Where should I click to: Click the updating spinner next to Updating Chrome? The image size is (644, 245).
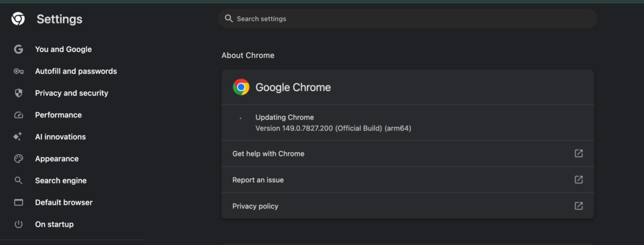(x=240, y=118)
